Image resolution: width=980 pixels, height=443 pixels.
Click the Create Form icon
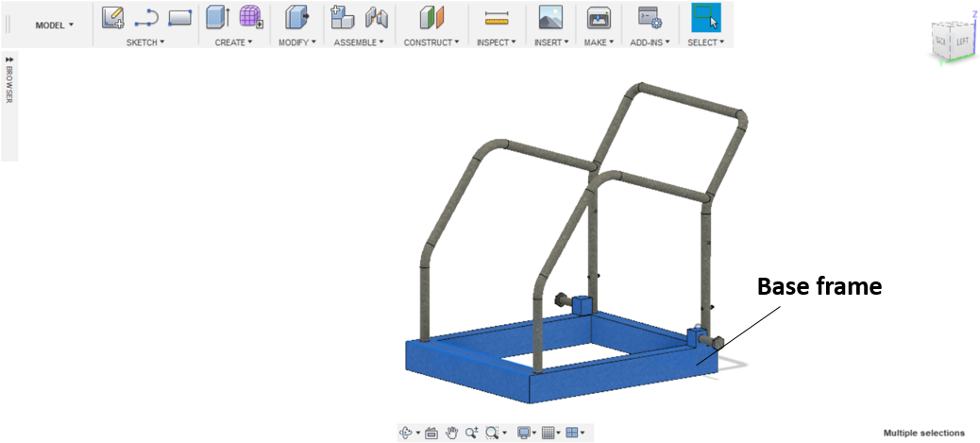pos(250,18)
